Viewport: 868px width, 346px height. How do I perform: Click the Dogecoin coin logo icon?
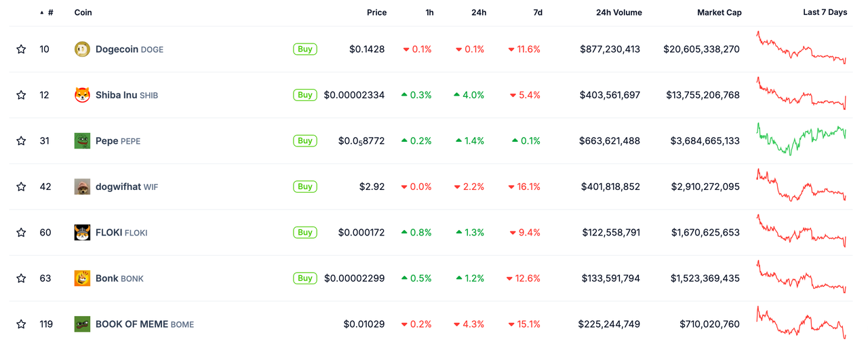pos(82,49)
